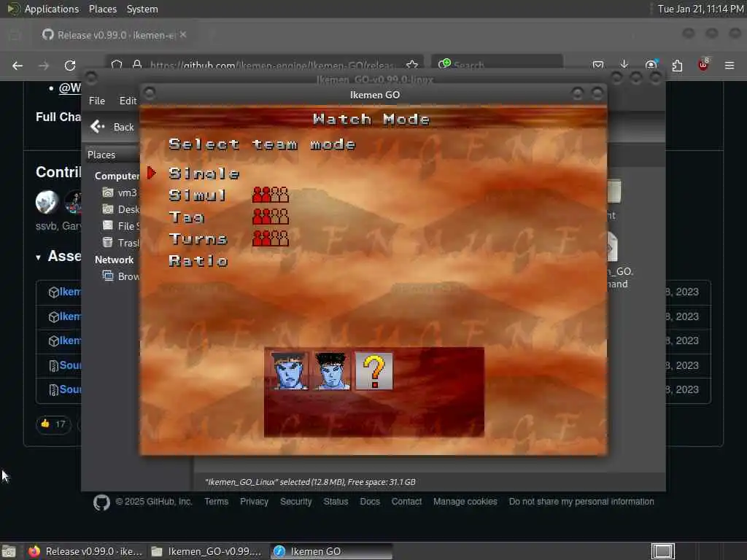Click the Simul team member count icons

(x=270, y=195)
